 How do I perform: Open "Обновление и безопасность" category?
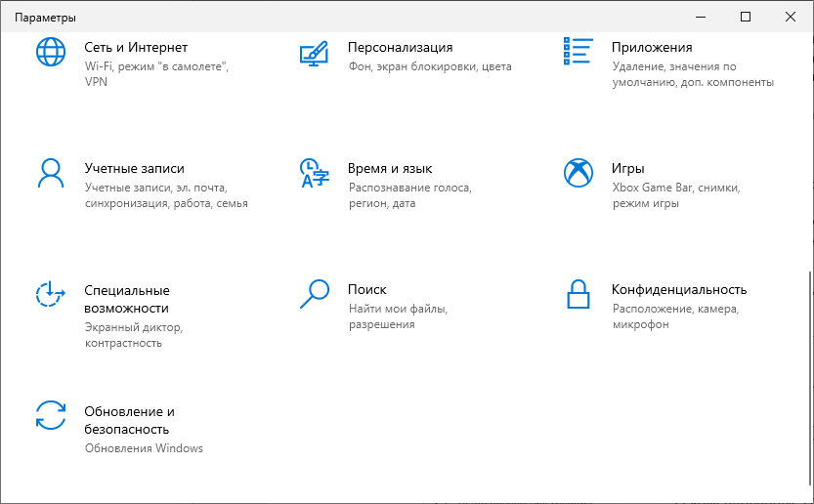click(130, 420)
